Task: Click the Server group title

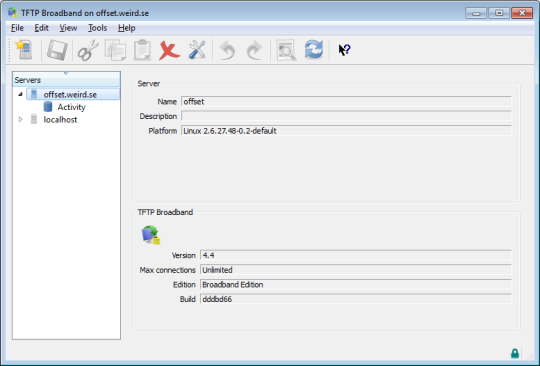Action: (148, 84)
